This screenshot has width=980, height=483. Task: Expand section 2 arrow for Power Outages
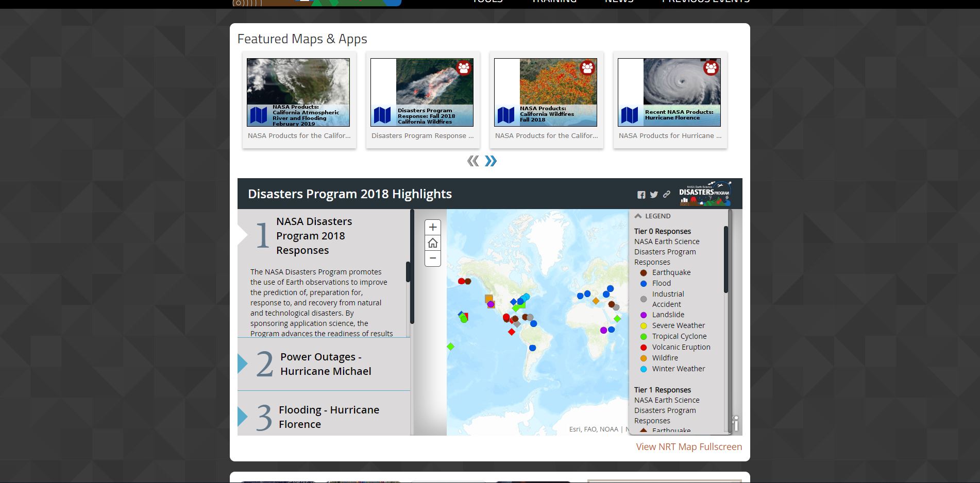[x=243, y=364]
